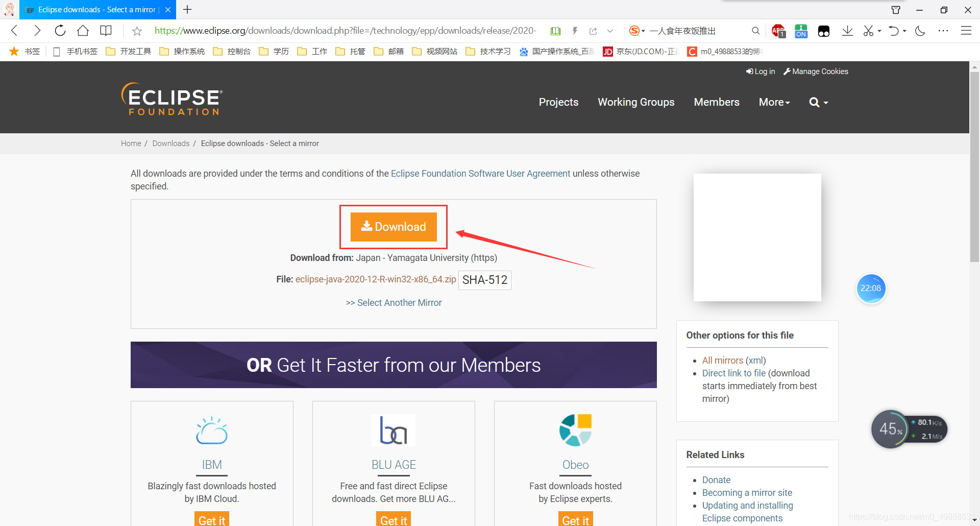Click the Log in link
Image resolution: width=980 pixels, height=526 pixels.
click(x=761, y=71)
